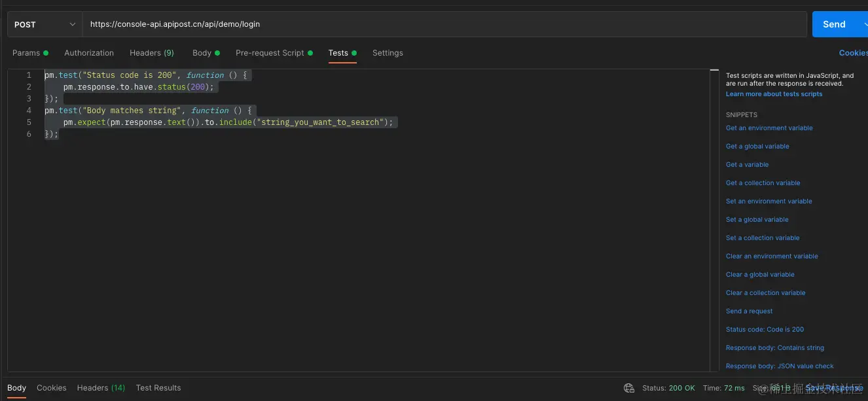Open the Cookies link at top right
Image resolution: width=868 pixels, height=401 pixels.
853,53
